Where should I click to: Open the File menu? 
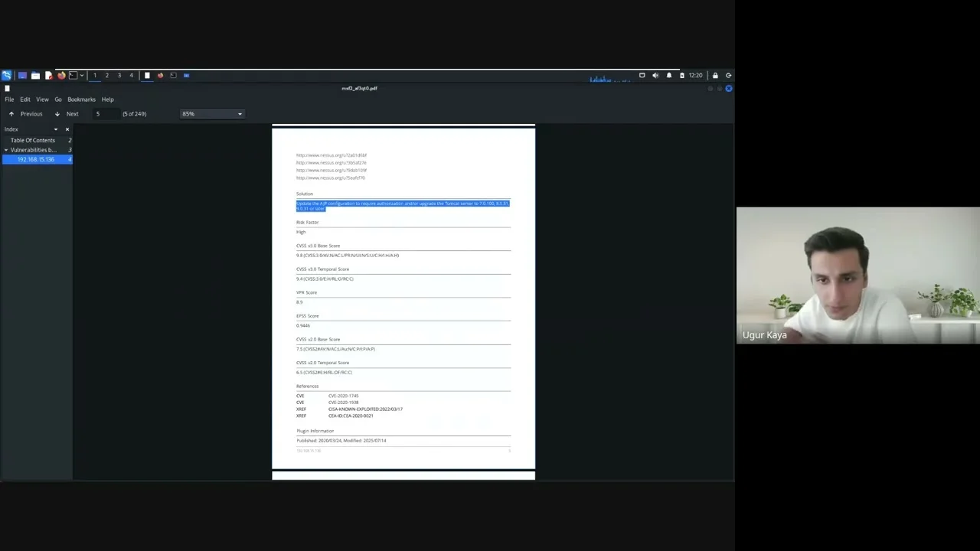coord(9,99)
